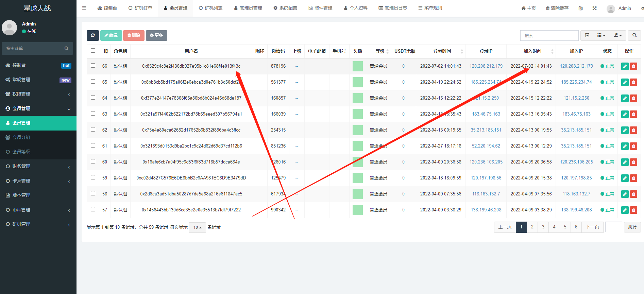Check the checkbox for row ID 66
This screenshot has height=294, width=644.
pos(93,66)
